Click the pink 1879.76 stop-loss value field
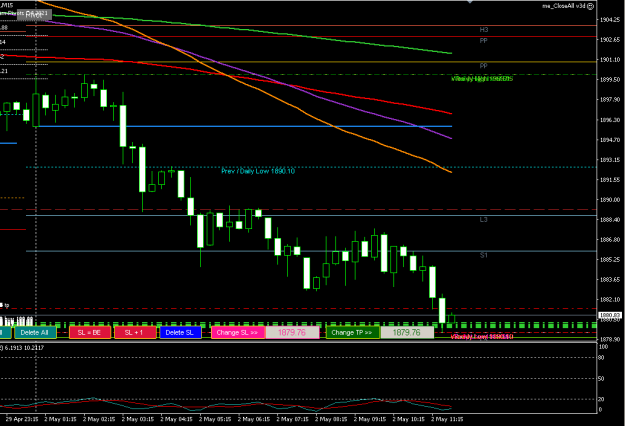625x426 pixels. click(292, 332)
